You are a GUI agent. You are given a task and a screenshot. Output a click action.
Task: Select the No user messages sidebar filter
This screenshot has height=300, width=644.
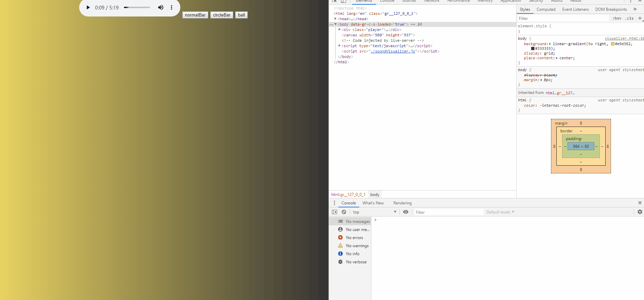tap(350, 229)
